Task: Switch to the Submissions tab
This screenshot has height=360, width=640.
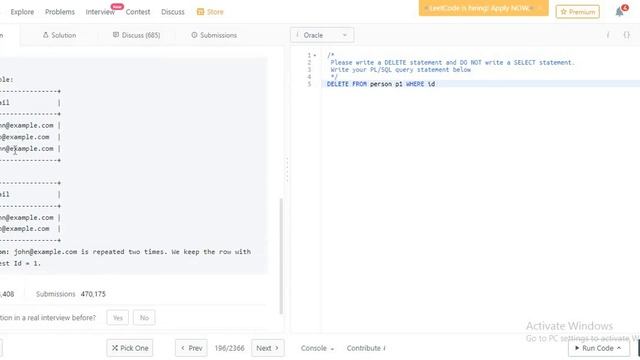Action: point(214,35)
